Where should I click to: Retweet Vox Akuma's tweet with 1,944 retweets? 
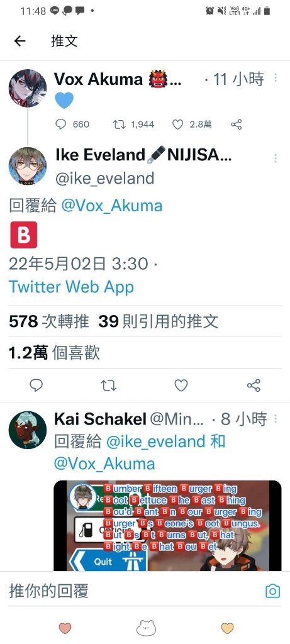(x=119, y=125)
